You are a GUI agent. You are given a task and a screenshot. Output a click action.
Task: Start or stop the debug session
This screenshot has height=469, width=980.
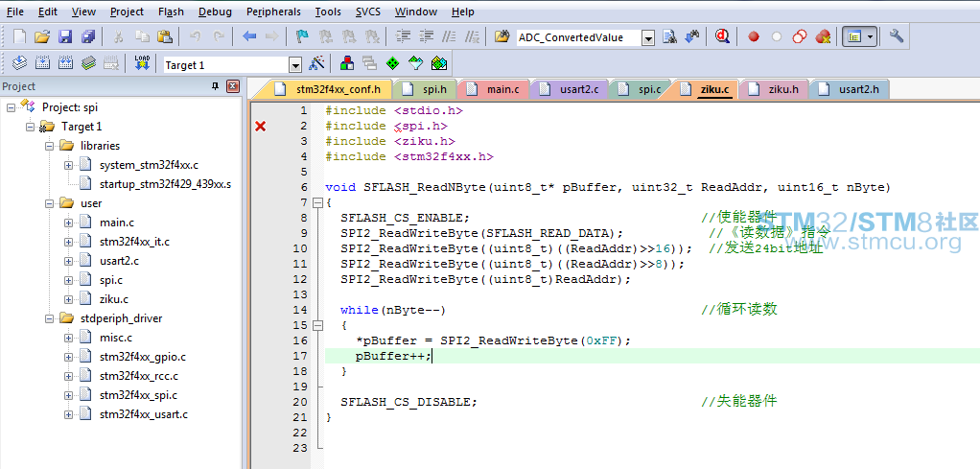(723, 36)
